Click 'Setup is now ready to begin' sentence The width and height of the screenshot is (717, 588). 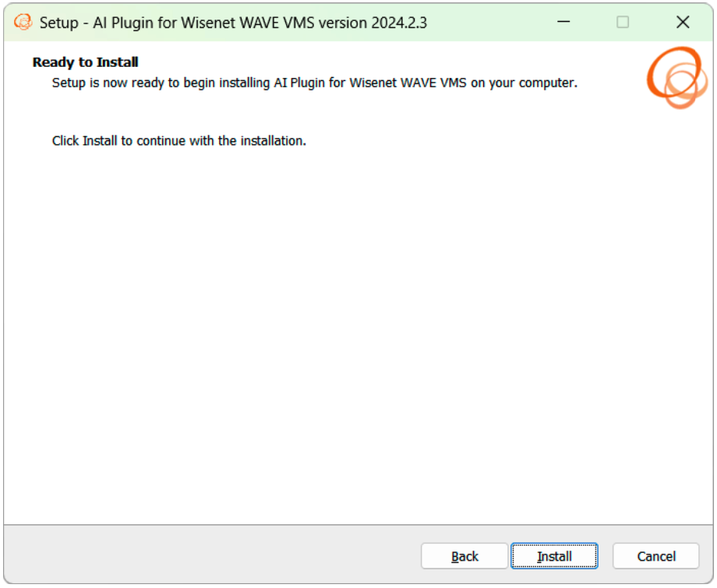coord(314,83)
